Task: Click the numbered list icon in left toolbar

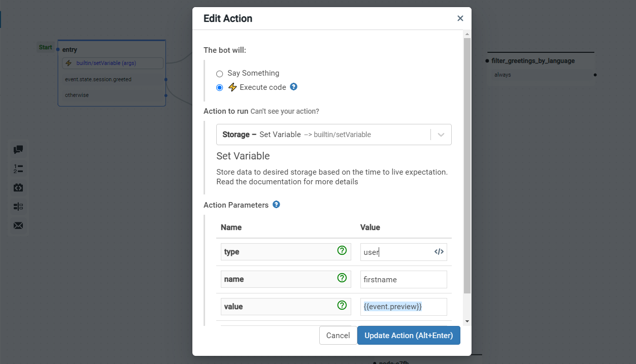Action: tap(18, 169)
